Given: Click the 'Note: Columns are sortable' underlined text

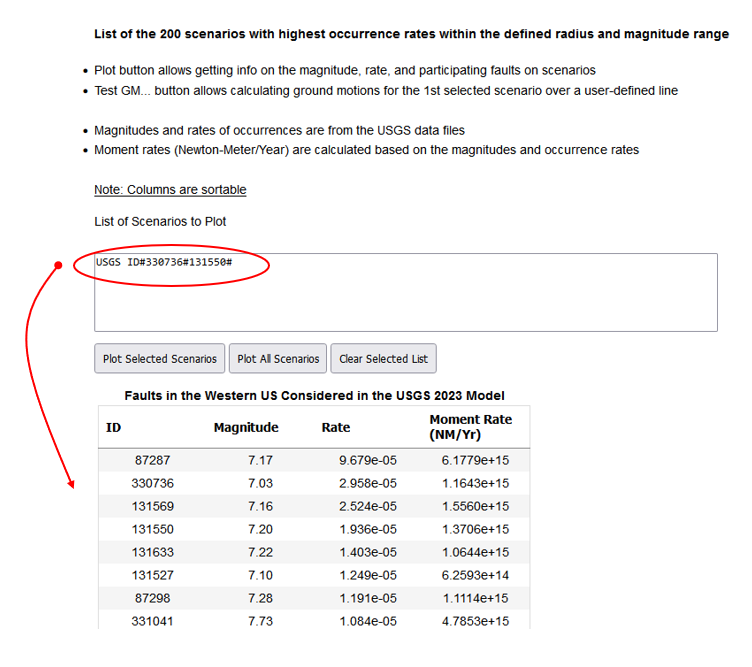Looking at the screenshot, I should [x=170, y=190].
